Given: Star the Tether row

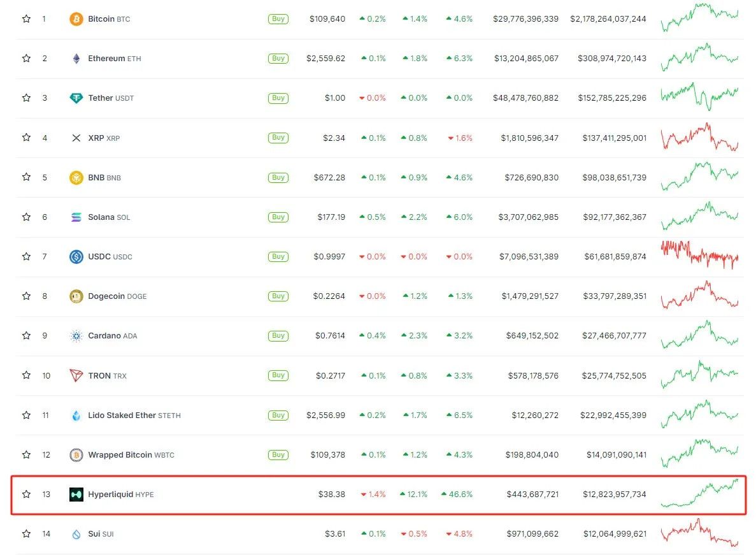Looking at the screenshot, I should 27,98.
